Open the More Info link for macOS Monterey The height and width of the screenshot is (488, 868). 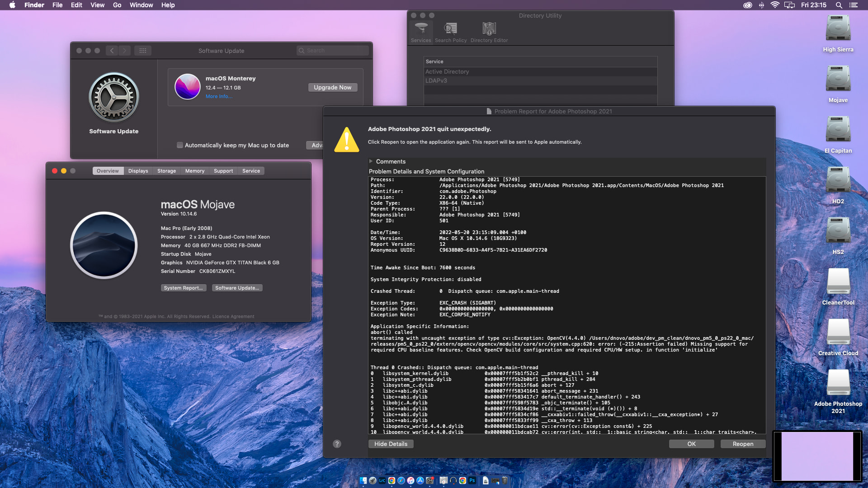(x=219, y=96)
